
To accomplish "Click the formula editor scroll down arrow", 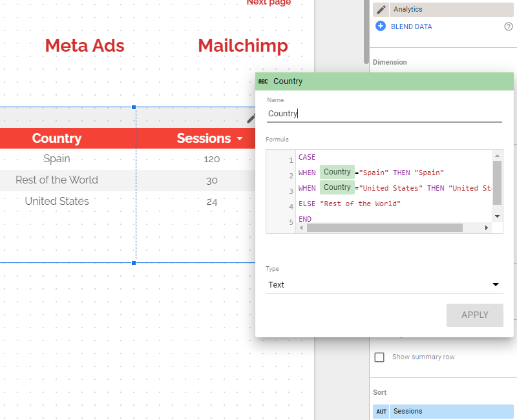I will point(497,216).
